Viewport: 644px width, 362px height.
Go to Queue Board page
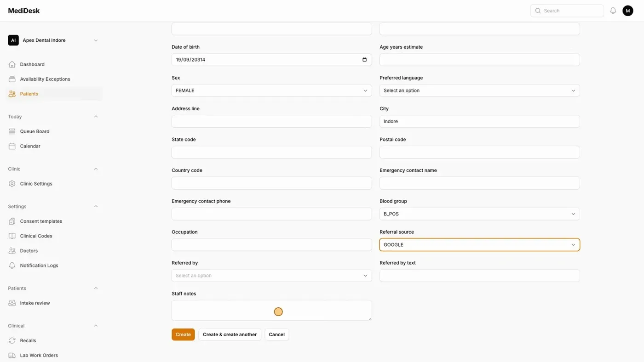point(53,131)
